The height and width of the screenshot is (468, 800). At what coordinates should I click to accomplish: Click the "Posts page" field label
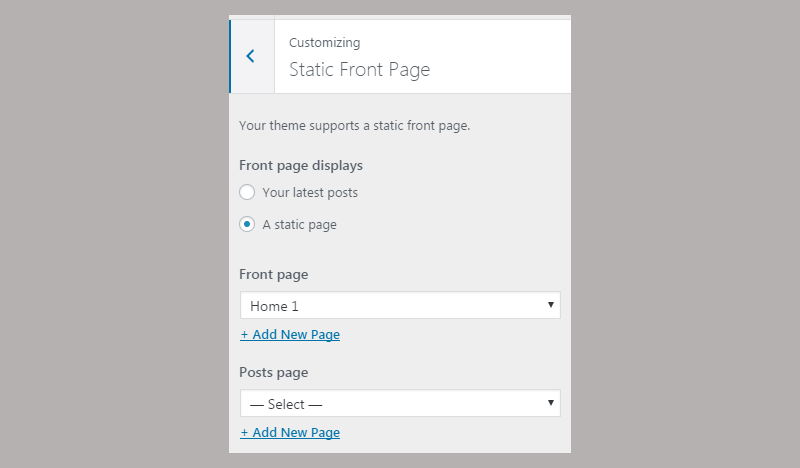pos(274,372)
